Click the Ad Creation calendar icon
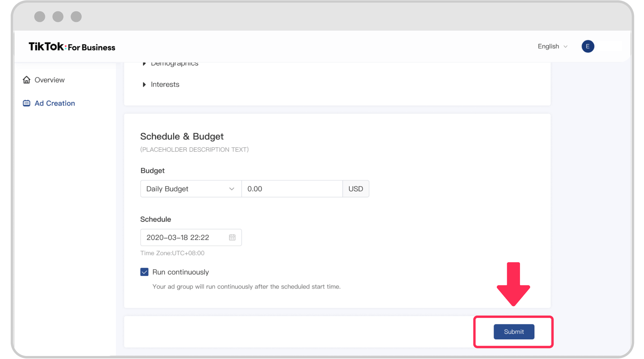644x359 pixels. point(26,103)
